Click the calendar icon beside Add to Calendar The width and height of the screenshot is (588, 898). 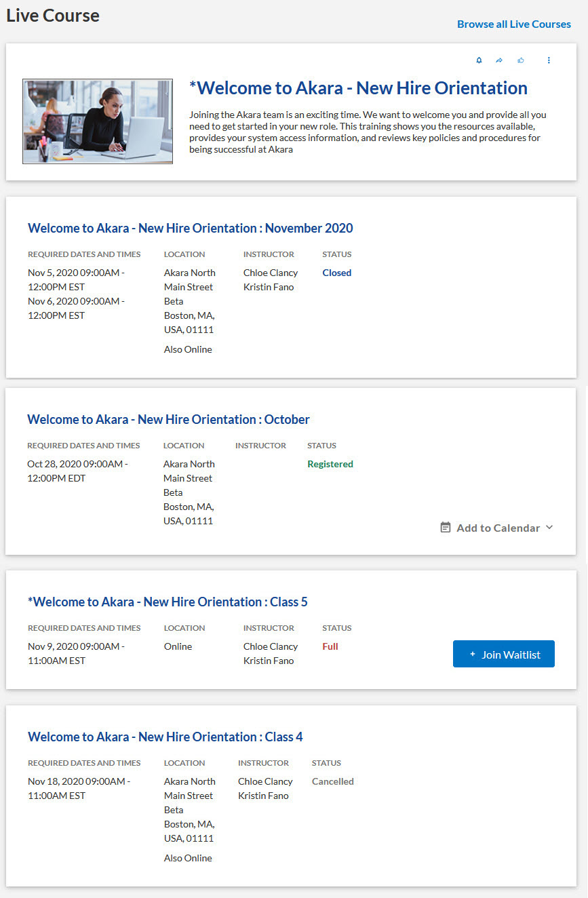click(x=445, y=527)
